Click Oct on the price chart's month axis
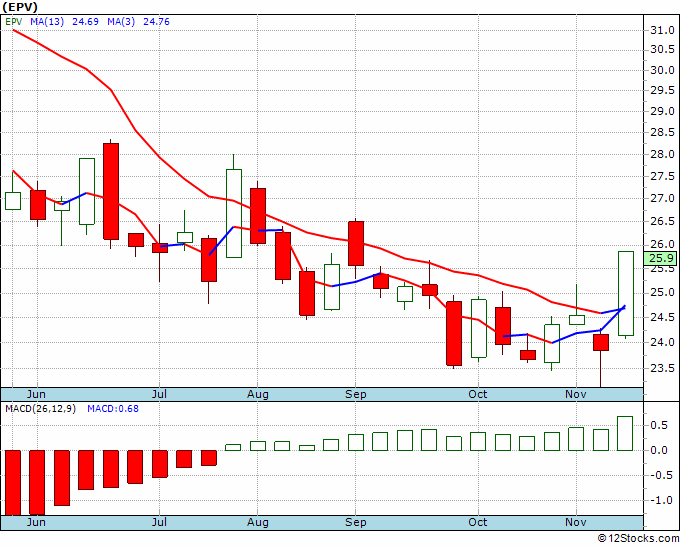The height and width of the screenshot is (546, 680). tap(477, 394)
